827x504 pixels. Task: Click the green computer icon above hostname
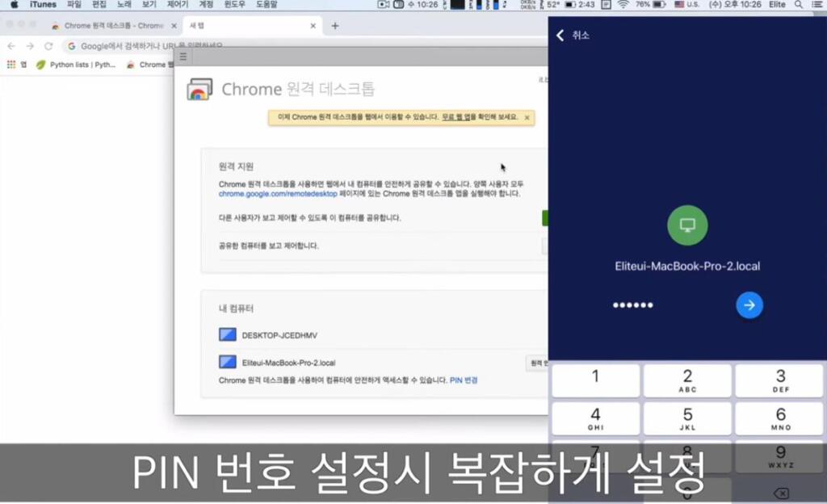point(687,226)
